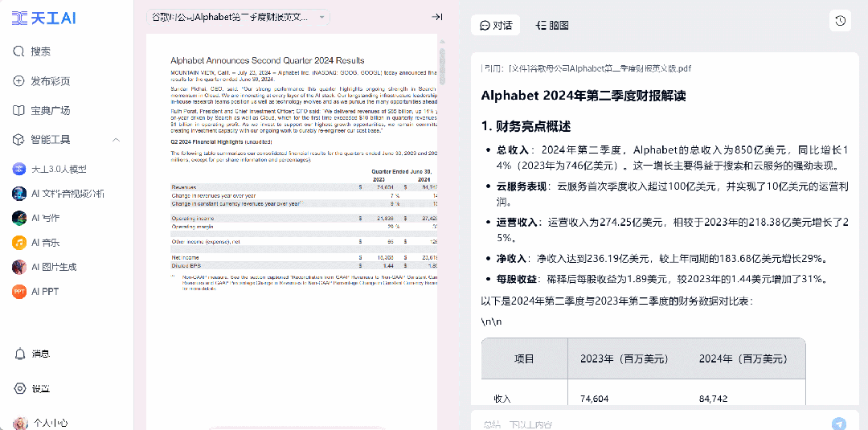868x430 pixels.
Task: Go to 宝典广场 in sidebar
Action: pos(50,110)
